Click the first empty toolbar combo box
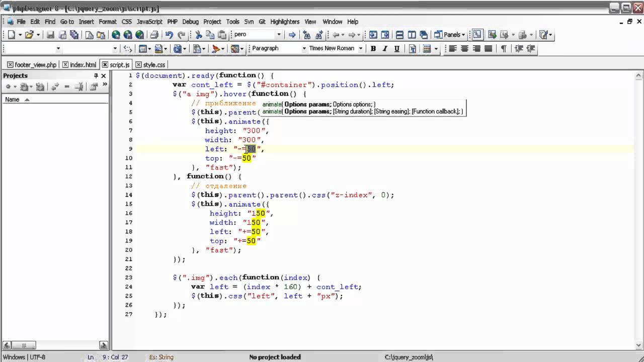Screen dimensions: 644x362 (x=33, y=48)
